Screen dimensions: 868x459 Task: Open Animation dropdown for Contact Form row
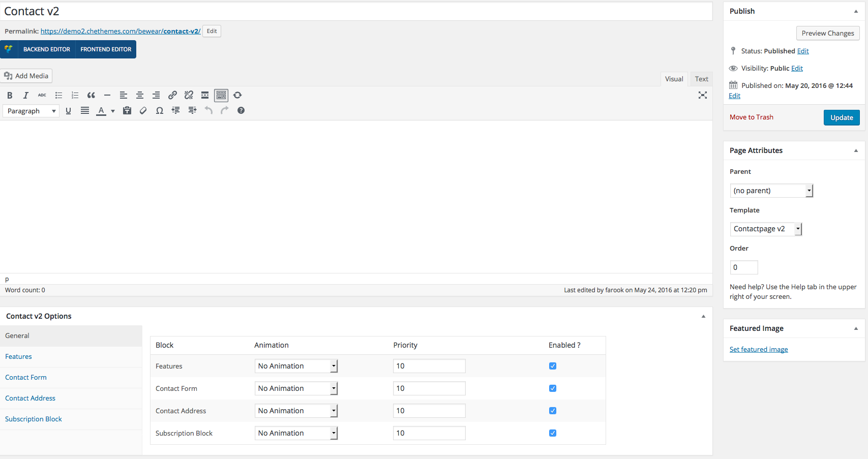(296, 388)
